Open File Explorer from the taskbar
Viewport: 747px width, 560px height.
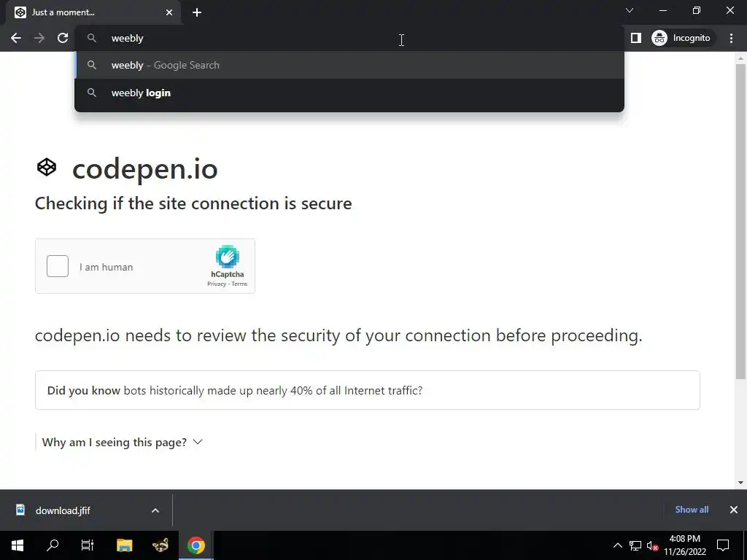point(124,545)
